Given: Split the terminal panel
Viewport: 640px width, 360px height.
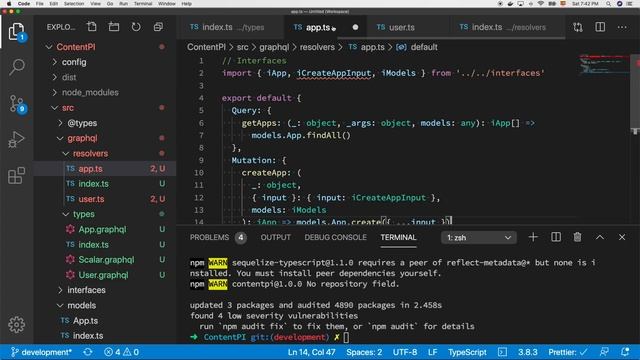Looking at the screenshot, I should coord(556,237).
